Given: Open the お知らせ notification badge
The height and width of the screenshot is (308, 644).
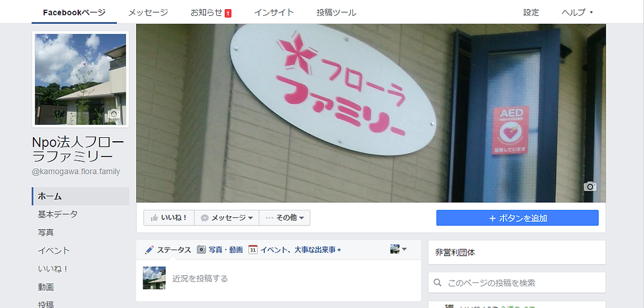Looking at the screenshot, I should (x=228, y=13).
